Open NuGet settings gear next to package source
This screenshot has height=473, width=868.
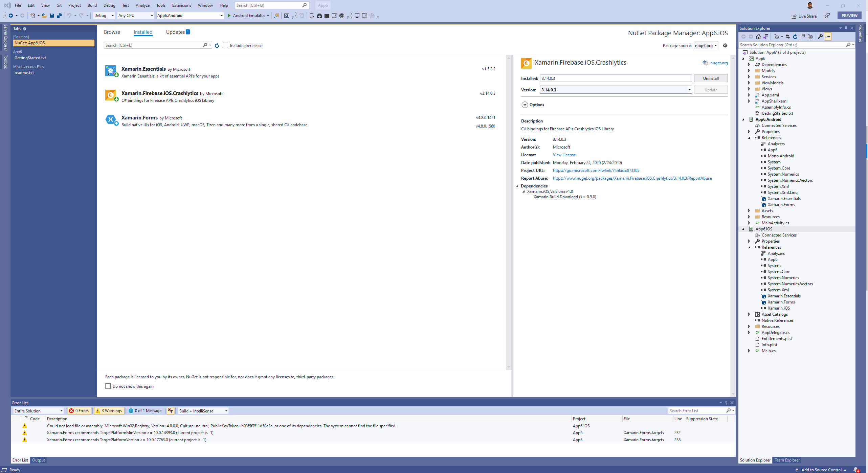coord(725,45)
